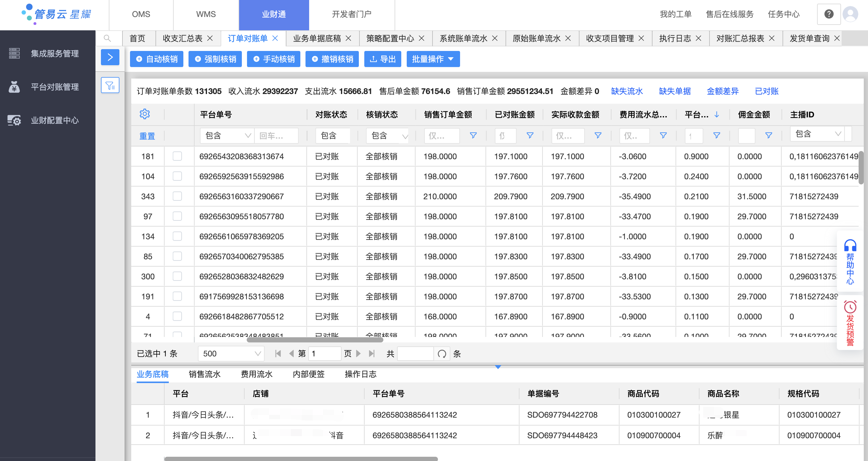Go to next page arrow
Screen dimensions: 868x461
tap(359, 353)
